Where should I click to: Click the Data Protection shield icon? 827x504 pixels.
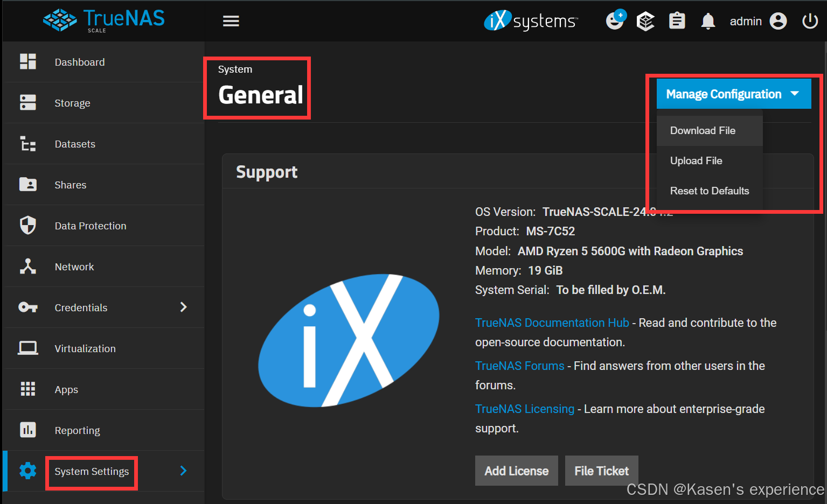[28, 225]
